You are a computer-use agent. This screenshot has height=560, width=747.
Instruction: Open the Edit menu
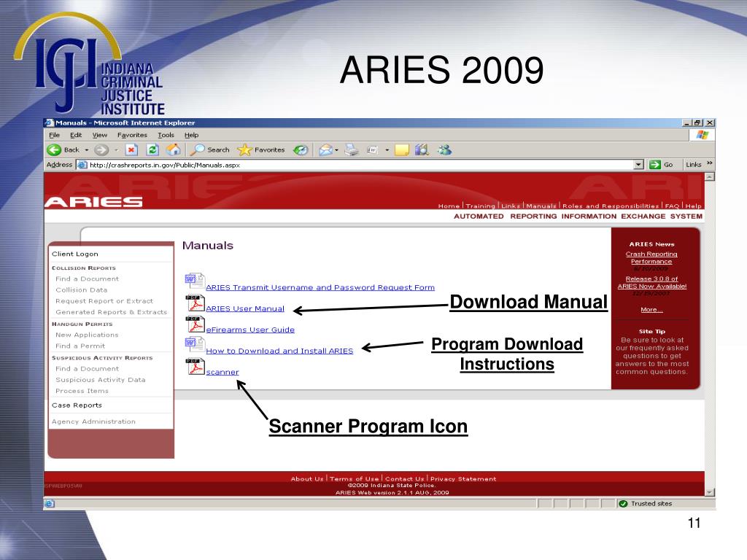click(x=76, y=135)
